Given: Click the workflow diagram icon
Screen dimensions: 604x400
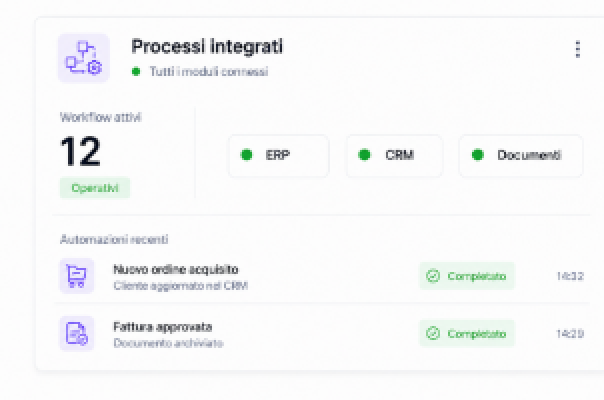Looking at the screenshot, I should (x=84, y=58).
